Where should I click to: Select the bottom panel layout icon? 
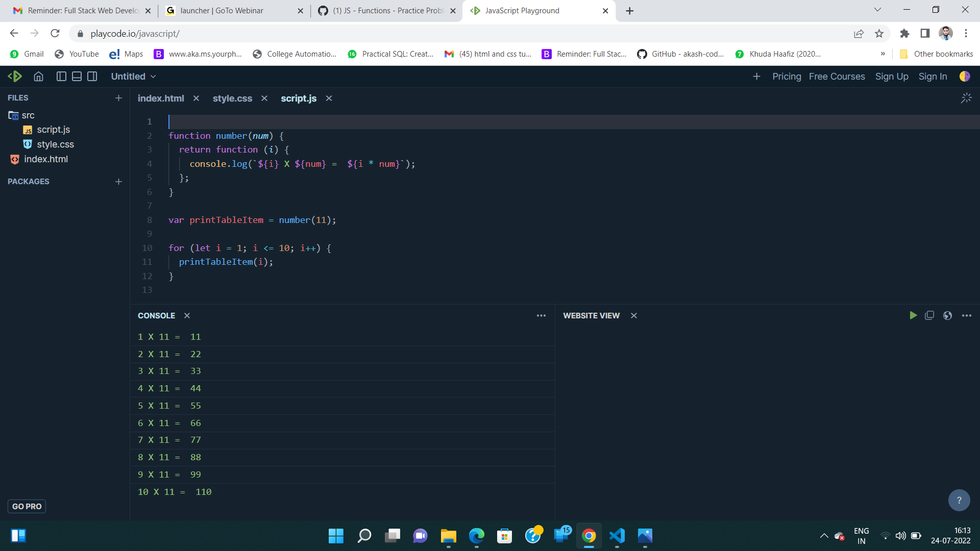click(x=77, y=76)
